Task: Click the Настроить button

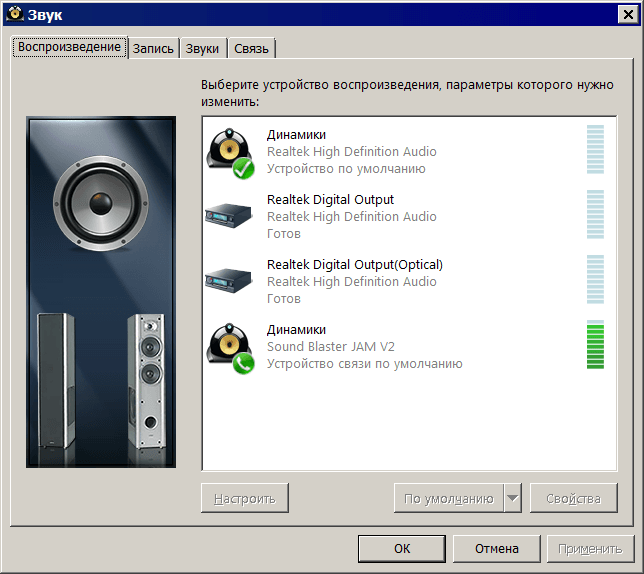Action: pos(245,498)
